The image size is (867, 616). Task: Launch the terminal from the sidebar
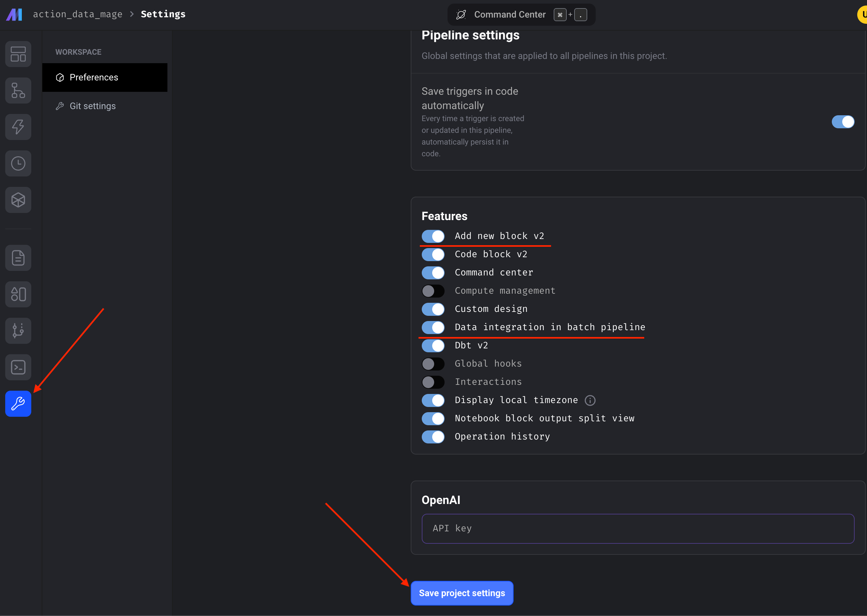(x=18, y=367)
